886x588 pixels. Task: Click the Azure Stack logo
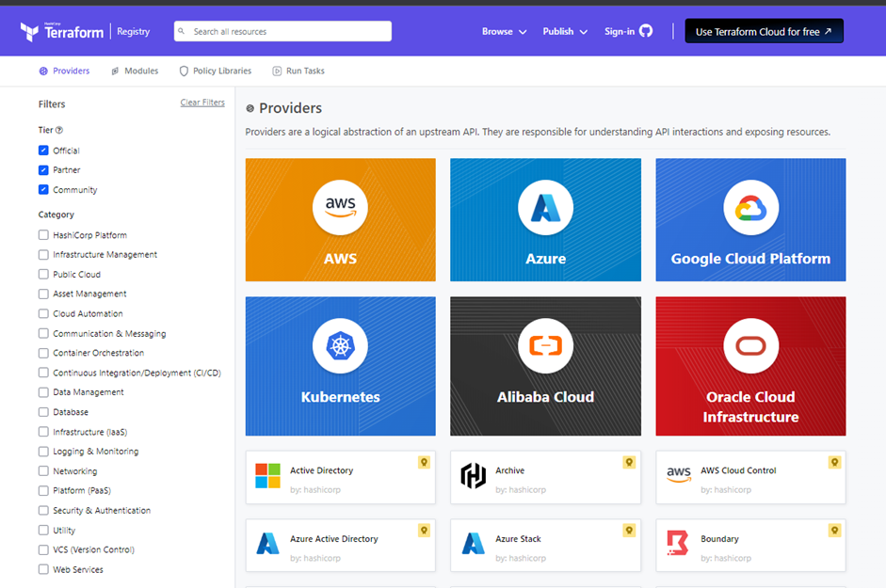pos(473,544)
